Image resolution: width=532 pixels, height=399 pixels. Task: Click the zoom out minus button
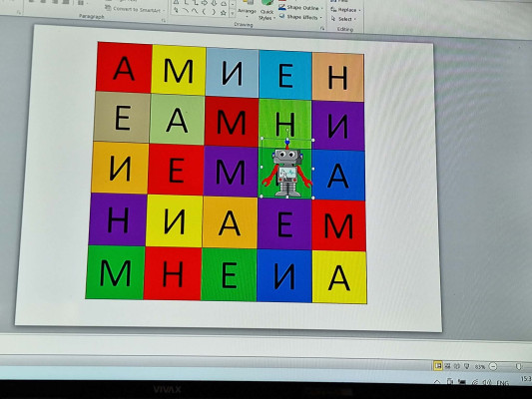pyautogui.click(x=493, y=366)
